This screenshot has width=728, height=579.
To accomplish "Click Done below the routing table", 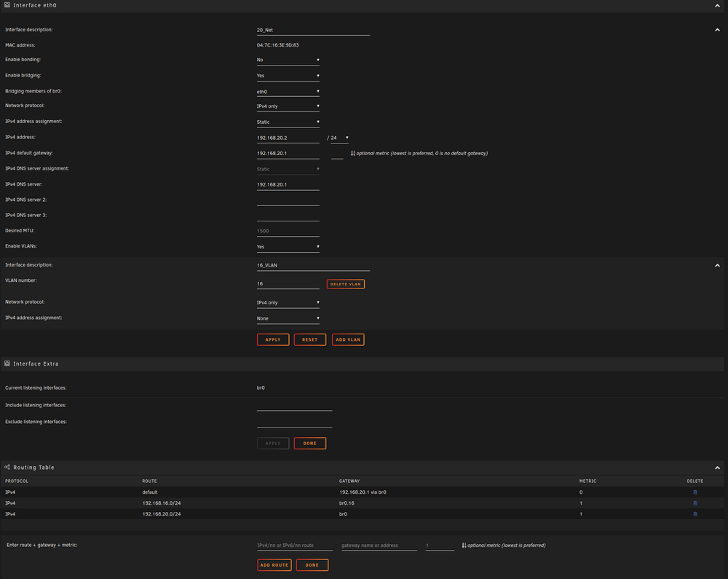I will point(312,565).
